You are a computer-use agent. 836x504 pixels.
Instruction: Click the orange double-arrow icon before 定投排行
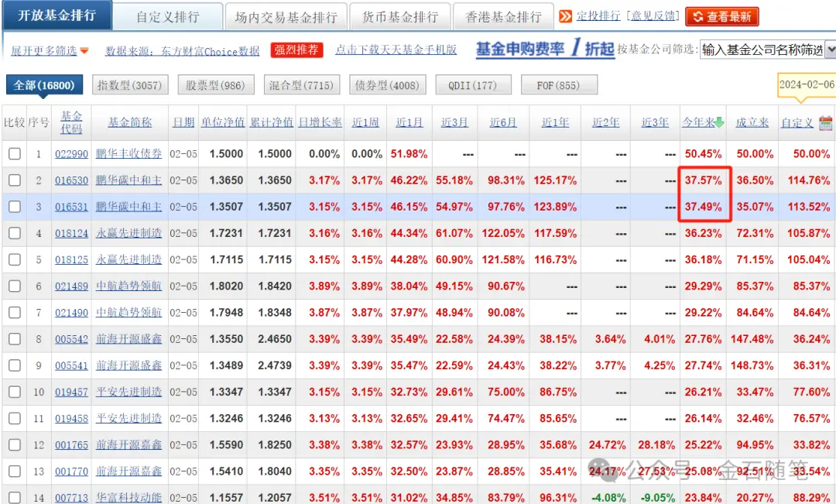pos(566,16)
